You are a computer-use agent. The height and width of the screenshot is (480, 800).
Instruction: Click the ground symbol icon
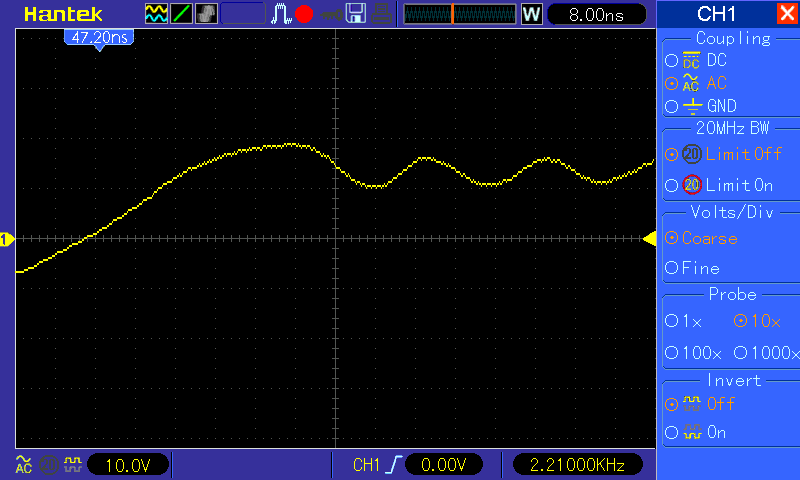pos(692,106)
